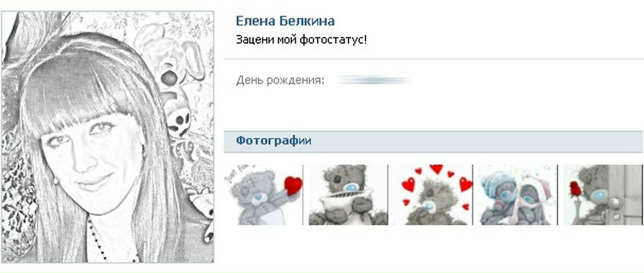
Task: Open Елена Белкина's sketch-style profile avatar
Action: (x=107, y=137)
